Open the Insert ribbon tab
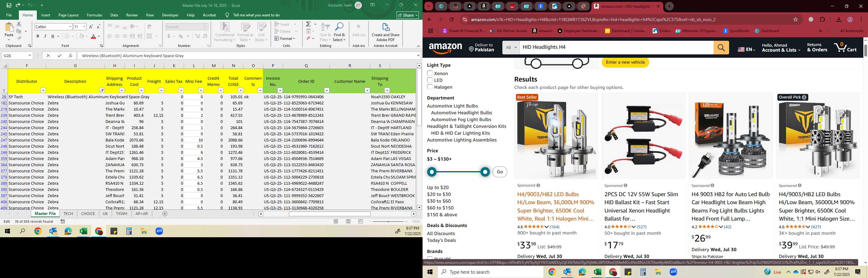 45,15
